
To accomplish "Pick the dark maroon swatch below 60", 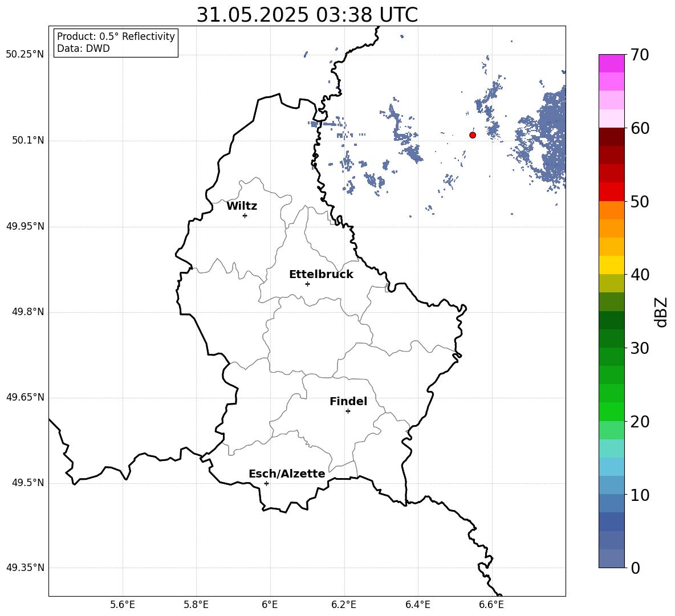I will [x=611, y=137].
